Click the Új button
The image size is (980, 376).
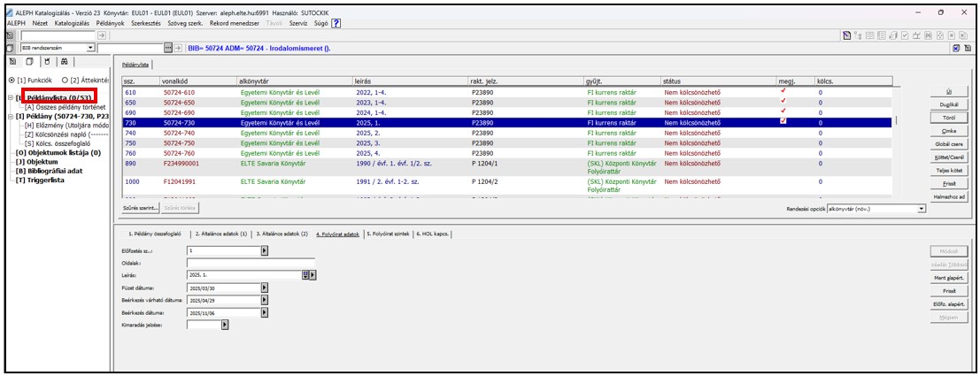point(949,91)
